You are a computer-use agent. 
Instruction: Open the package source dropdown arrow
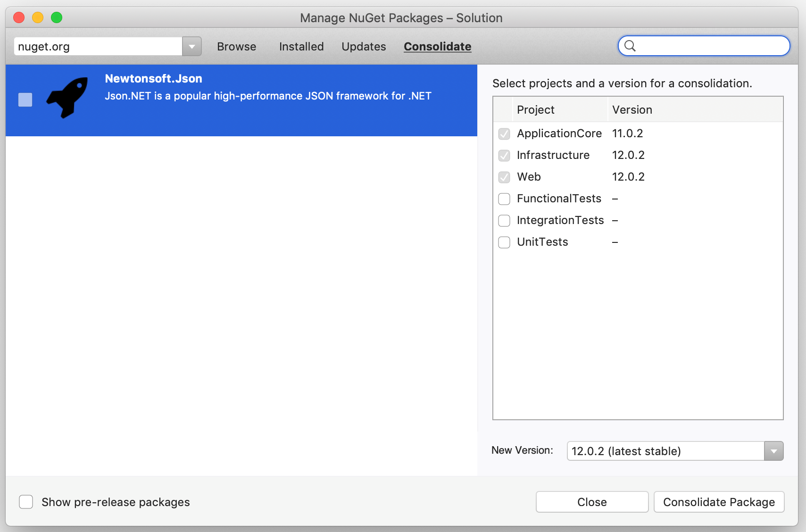pos(191,46)
